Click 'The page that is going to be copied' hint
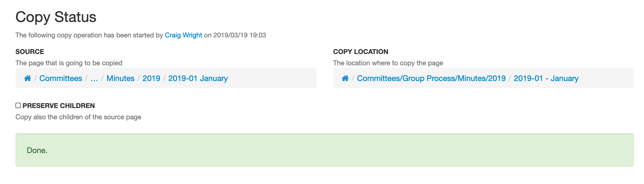The width and height of the screenshot is (644, 184). [x=69, y=63]
